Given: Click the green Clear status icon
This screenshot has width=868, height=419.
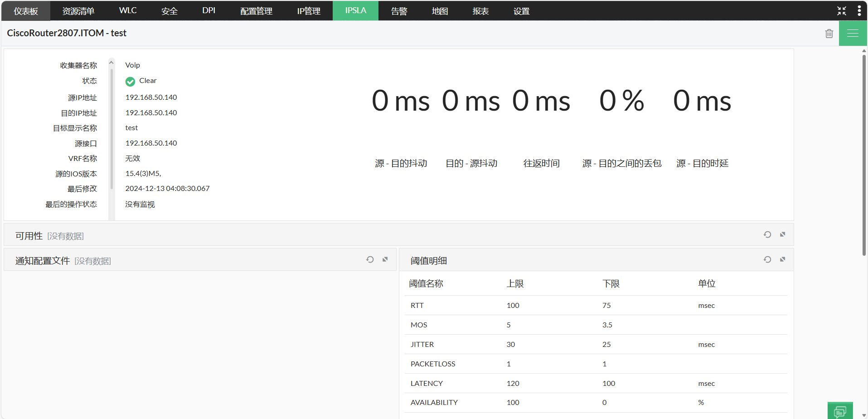Looking at the screenshot, I should pyautogui.click(x=130, y=82).
